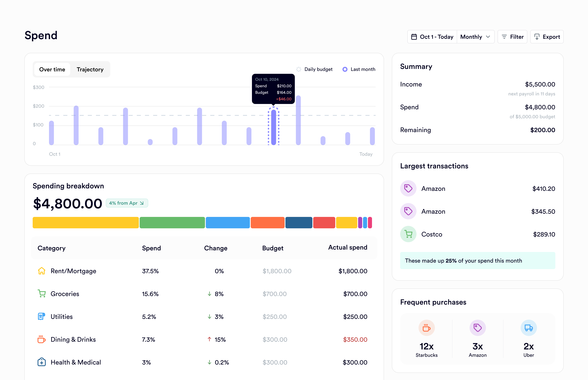Click the highlighted Oct 10 chart bar
Viewport: 588px width, 380px height.
tap(274, 127)
